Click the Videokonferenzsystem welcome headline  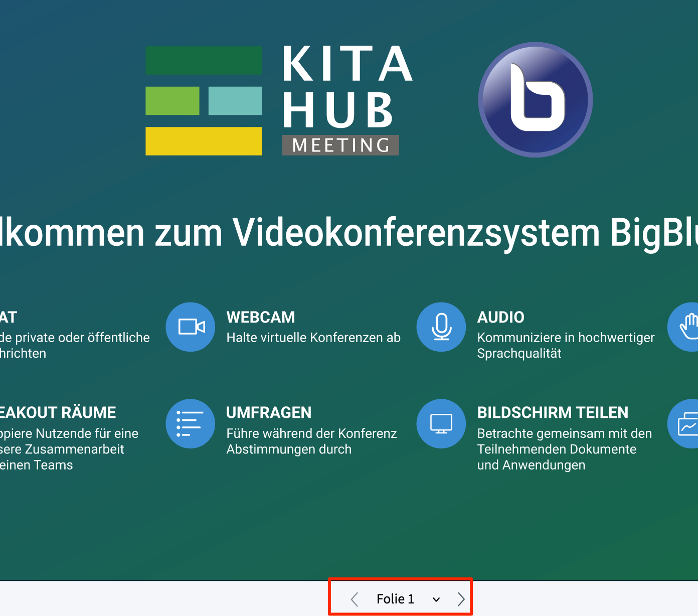[x=349, y=233]
